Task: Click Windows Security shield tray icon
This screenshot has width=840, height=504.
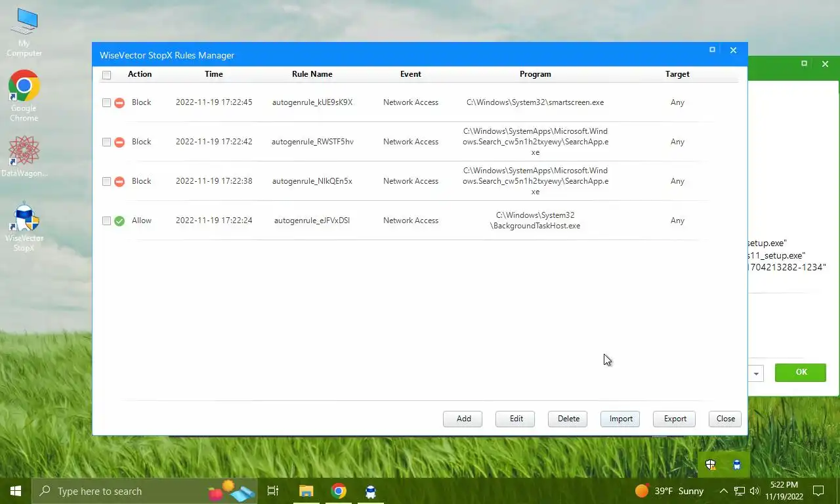Action: point(711,465)
